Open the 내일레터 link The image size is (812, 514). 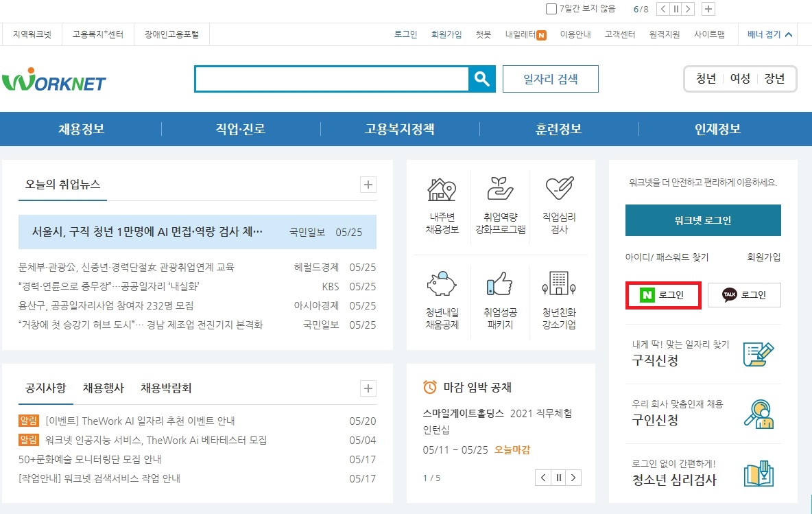(521, 35)
